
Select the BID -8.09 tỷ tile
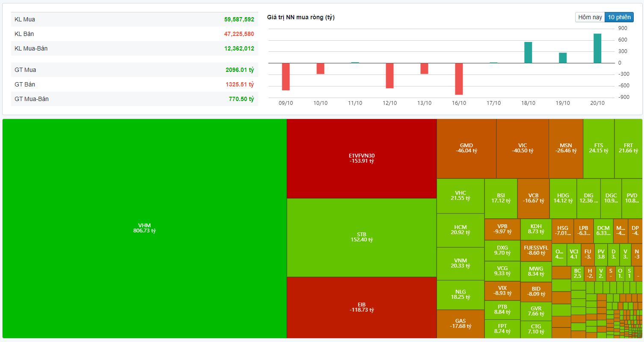(x=536, y=292)
